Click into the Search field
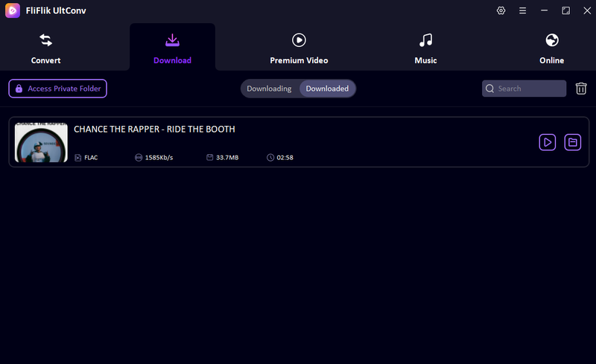The width and height of the screenshot is (596, 364). [524, 89]
